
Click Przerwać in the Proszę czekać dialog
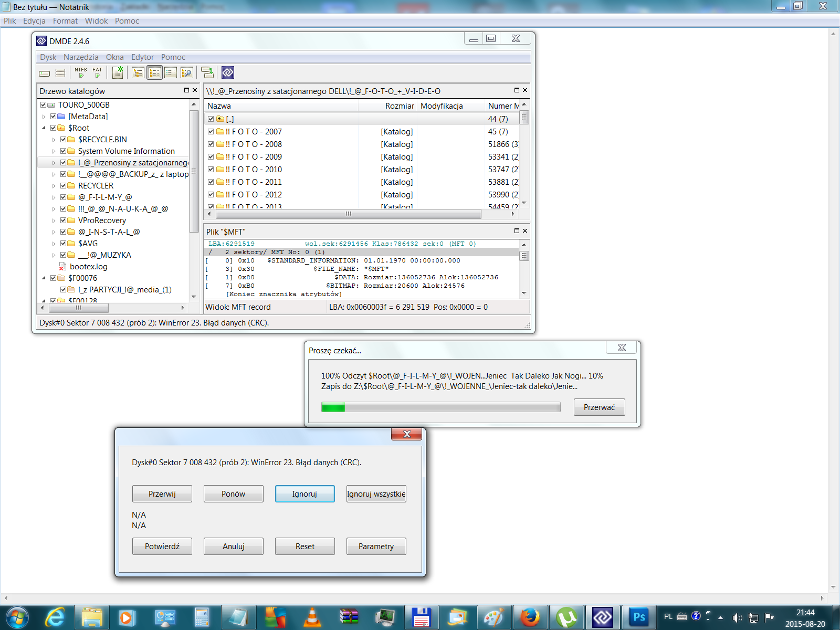pyautogui.click(x=600, y=407)
